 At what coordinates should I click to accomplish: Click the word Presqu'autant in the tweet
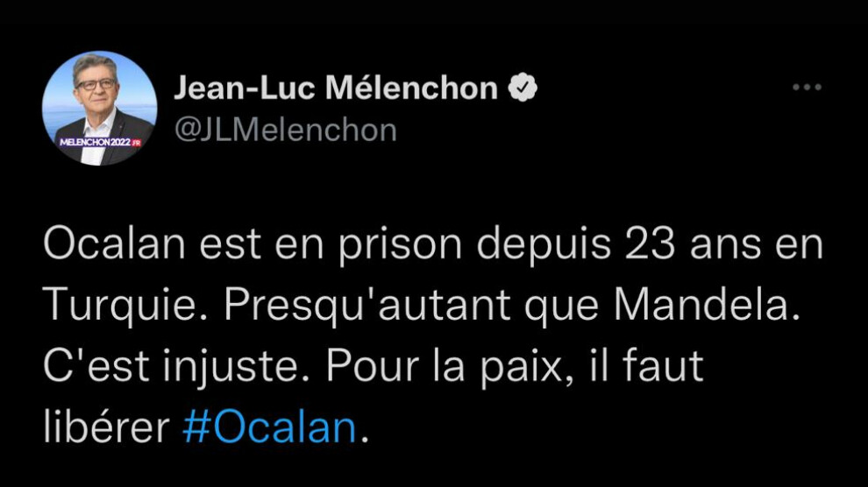(367, 306)
